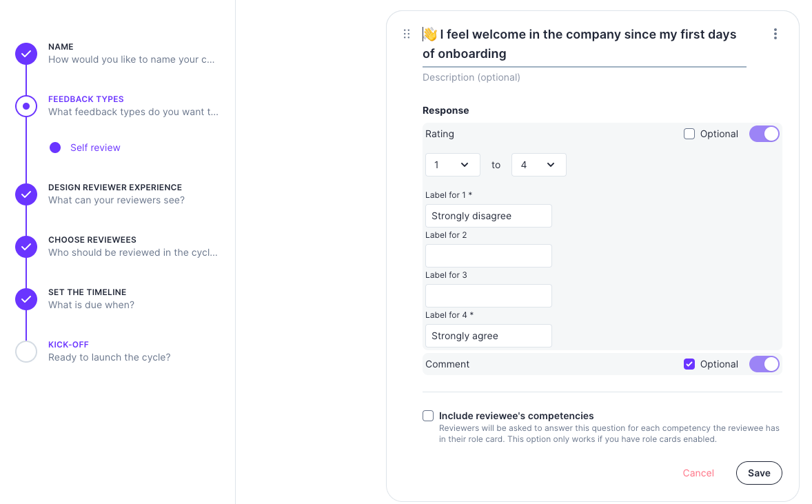
Task: Select the Self review sub-step
Action: coord(95,148)
